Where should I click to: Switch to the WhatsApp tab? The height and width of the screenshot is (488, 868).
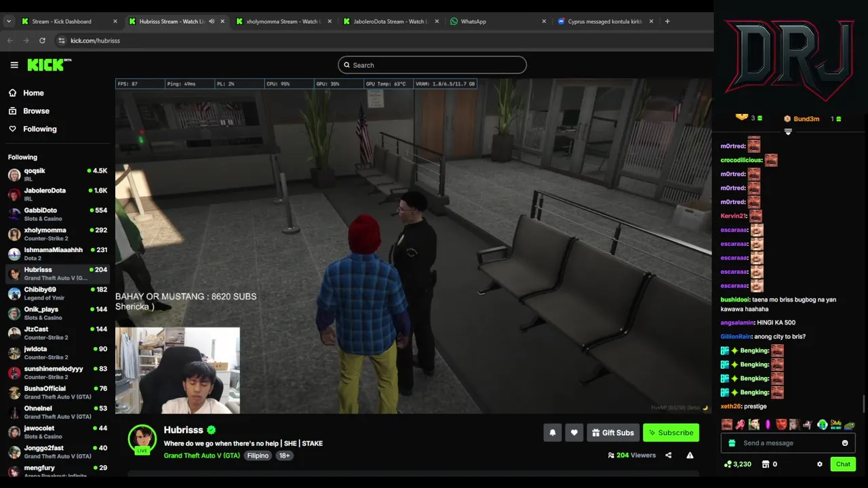coord(498,21)
